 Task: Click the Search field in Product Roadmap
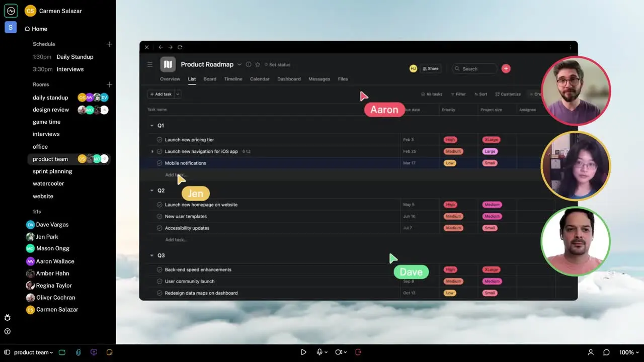pyautogui.click(x=474, y=68)
